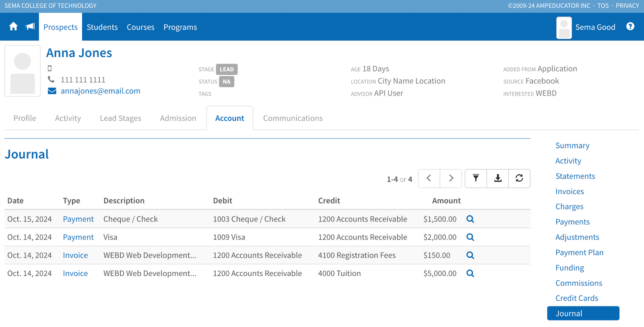Open Adjustments in account sidebar
Image resolution: width=644 pixels, height=327 pixels.
(577, 237)
